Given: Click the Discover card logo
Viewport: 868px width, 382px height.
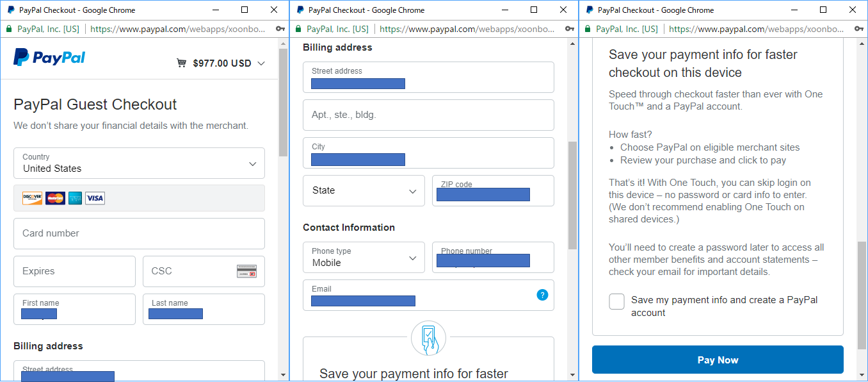Looking at the screenshot, I should (32, 198).
